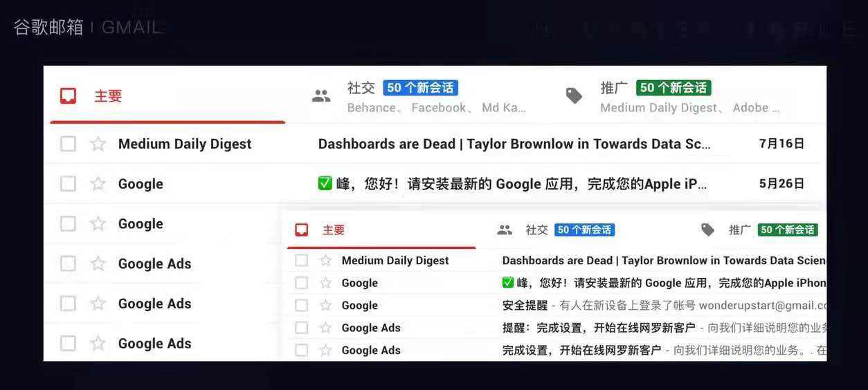Star the Google email dated 5月26日
This screenshot has height=390, width=868.
(x=98, y=184)
